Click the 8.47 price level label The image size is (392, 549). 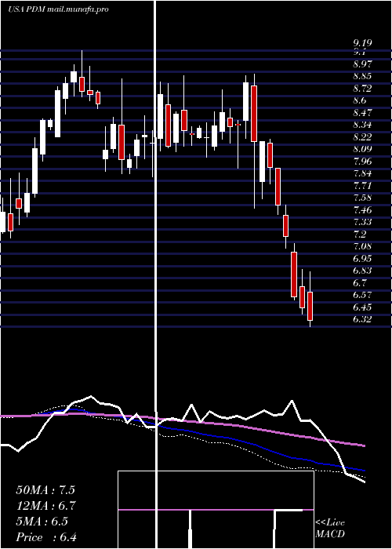click(x=362, y=113)
